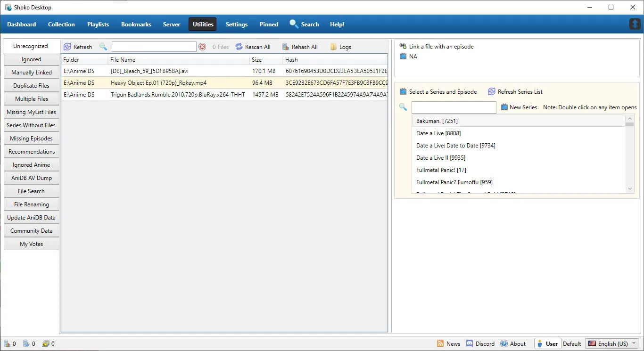Select Bakuman. [7251] in series list
644x351 pixels.
click(519, 121)
